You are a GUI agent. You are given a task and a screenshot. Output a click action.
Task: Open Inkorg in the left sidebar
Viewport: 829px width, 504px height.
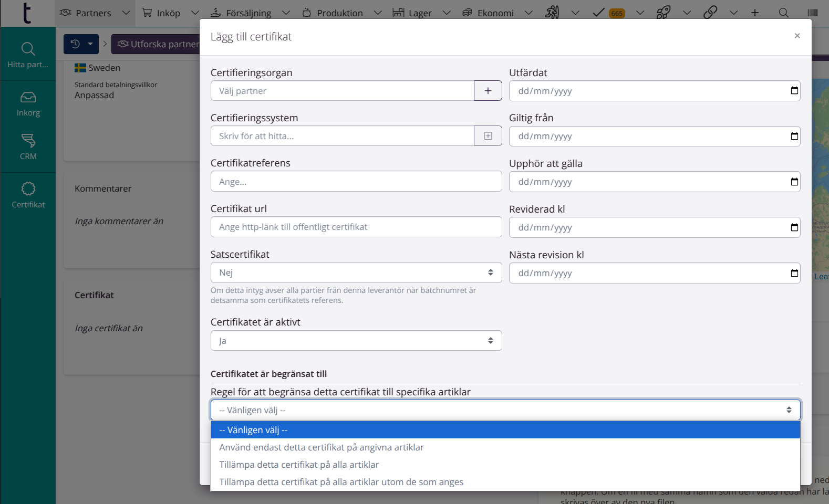click(x=28, y=104)
